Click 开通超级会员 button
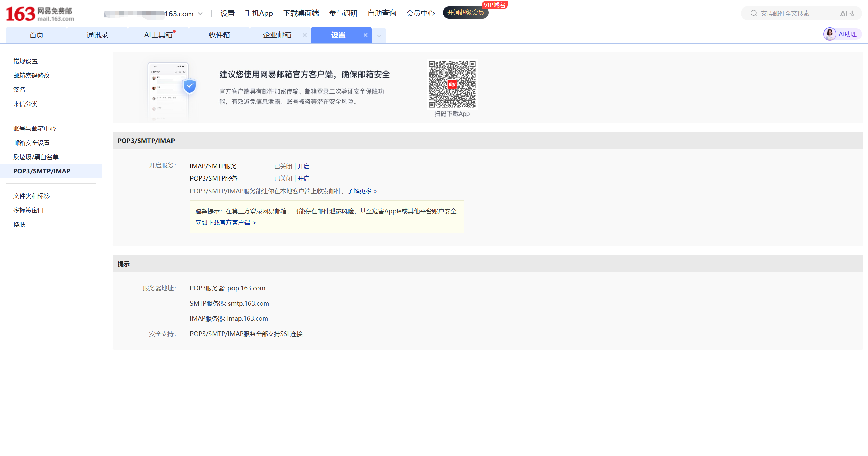The width and height of the screenshot is (868, 456). [466, 13]
